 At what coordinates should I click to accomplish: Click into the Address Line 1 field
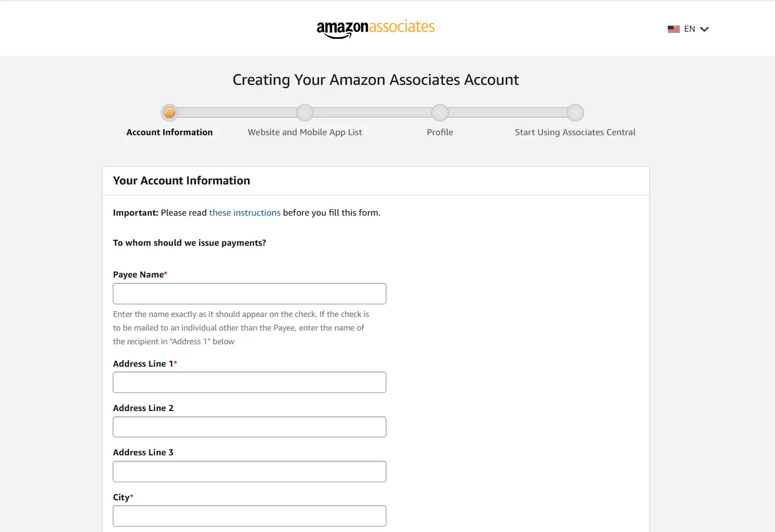pyautogui.click(x=250, y=383)
